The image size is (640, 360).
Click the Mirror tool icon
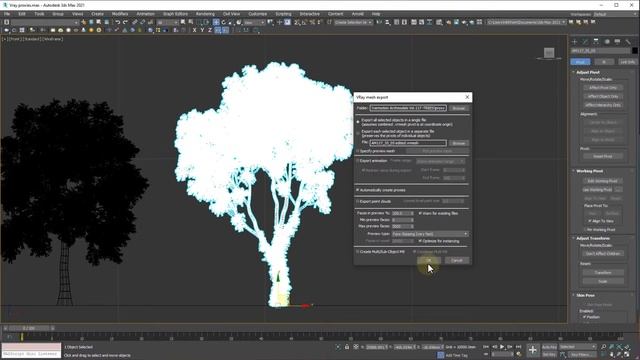(379, 22)
